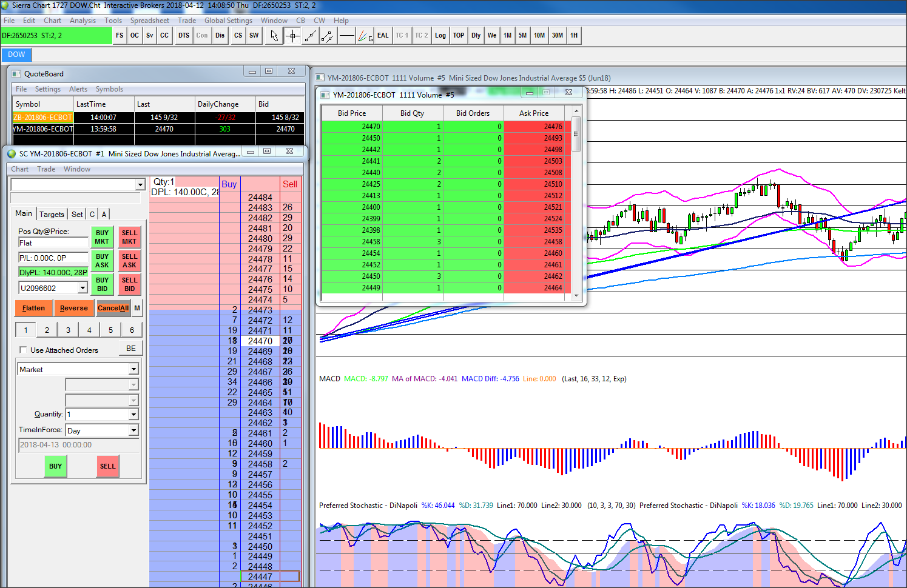This screenshot has width=907, height=588.
Task: Choose the line drawing tool
Action: [310, 36]
